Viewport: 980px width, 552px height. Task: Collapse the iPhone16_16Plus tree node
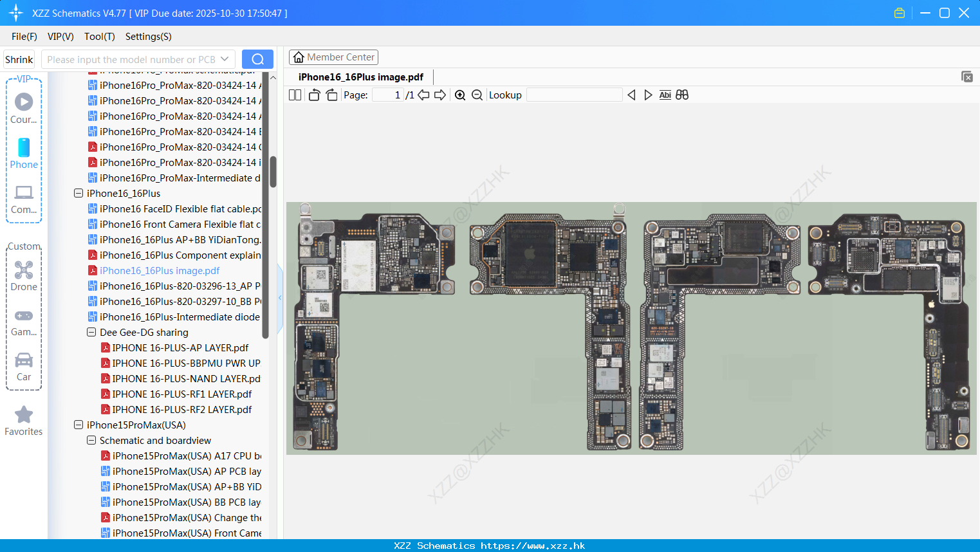point(79,194)
